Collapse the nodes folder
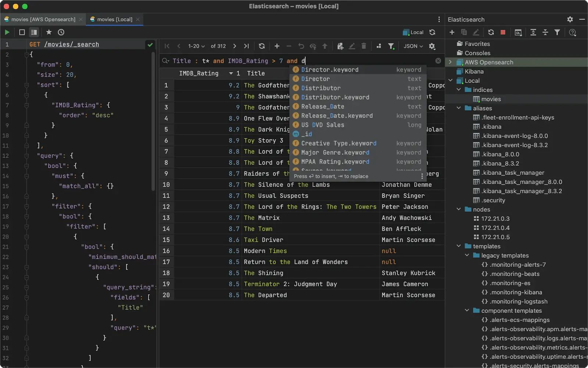The image size is (588, 368). pos(459,209)
